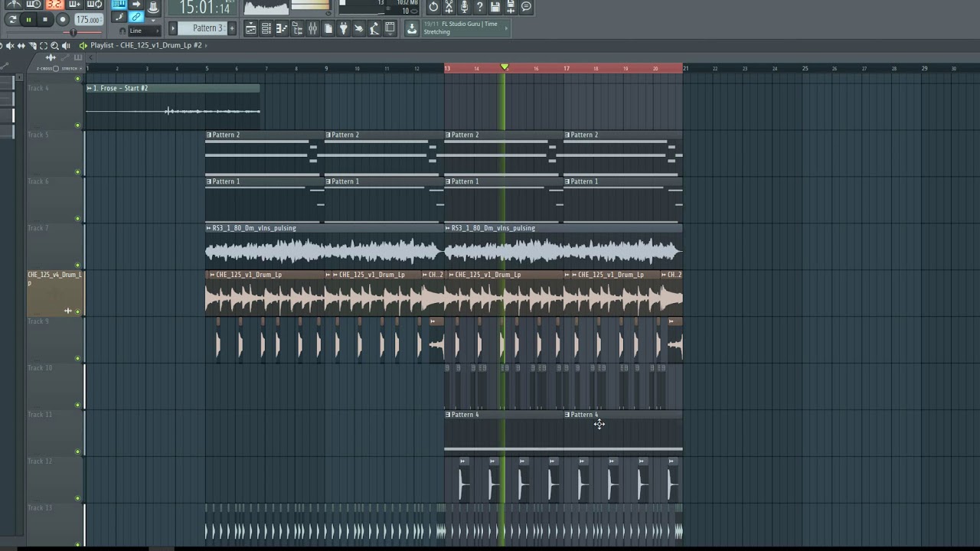Stop playback with the stop button

point(45,19)
